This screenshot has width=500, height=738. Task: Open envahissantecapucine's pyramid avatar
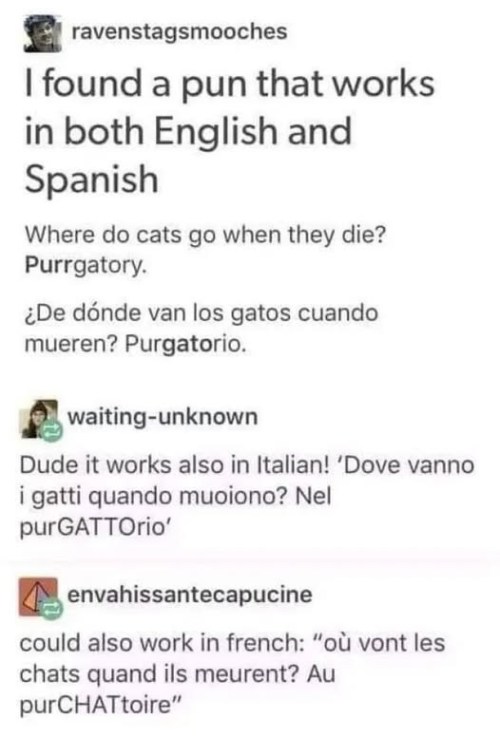click(38, 597)
